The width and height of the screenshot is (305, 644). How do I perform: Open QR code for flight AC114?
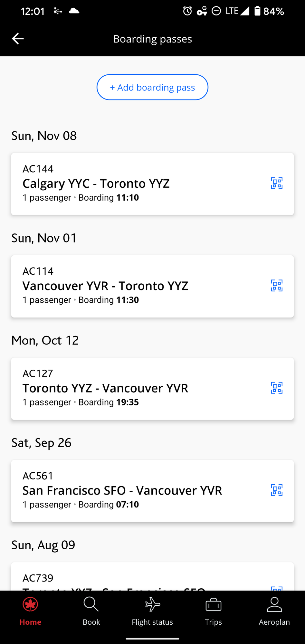pos(277,286)
